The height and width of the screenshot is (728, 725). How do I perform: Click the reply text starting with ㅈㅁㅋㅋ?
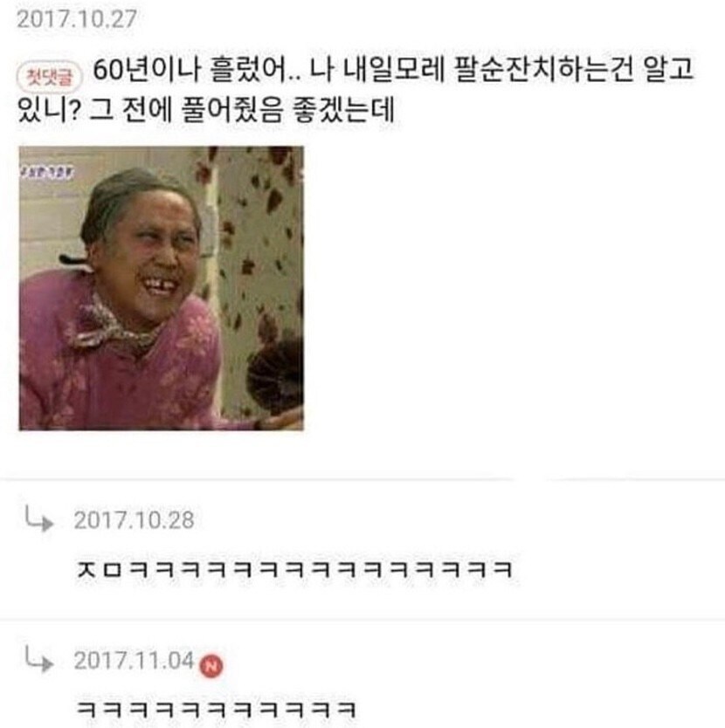pos(294,569)
